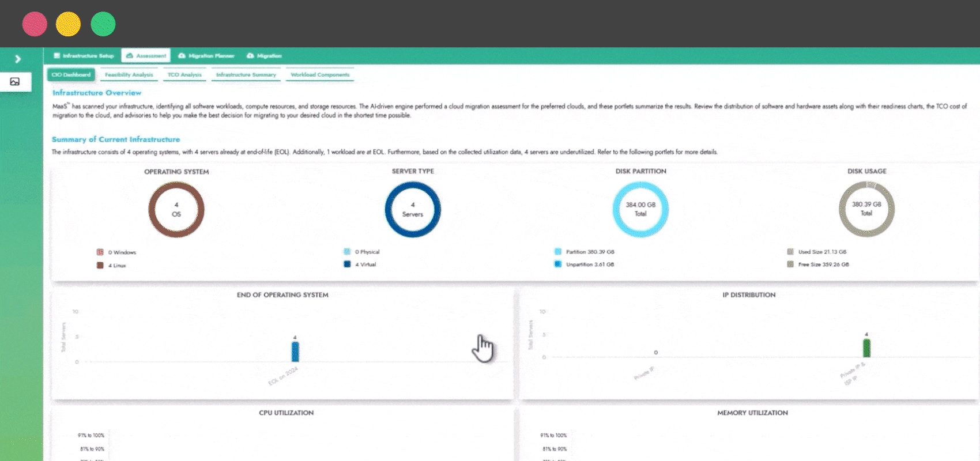Click the Migration Planner cloud icon

click(x=182, y=56)
